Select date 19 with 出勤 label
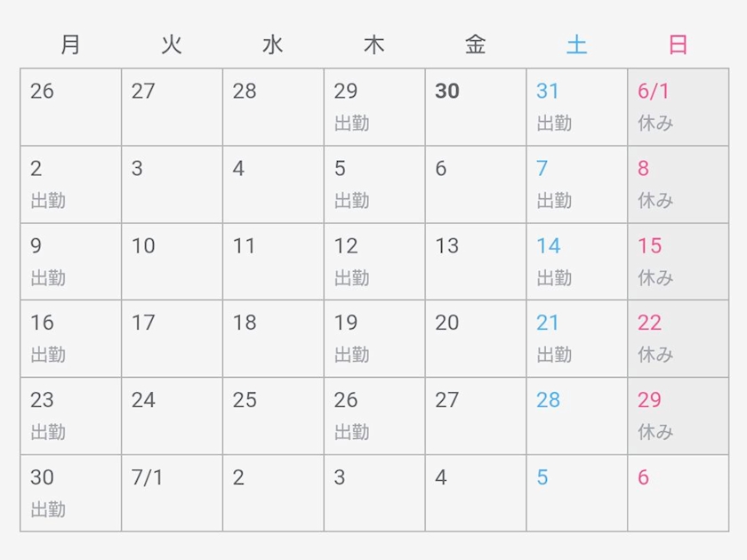This screenshot has height=560, width=747. click(374, 339)
